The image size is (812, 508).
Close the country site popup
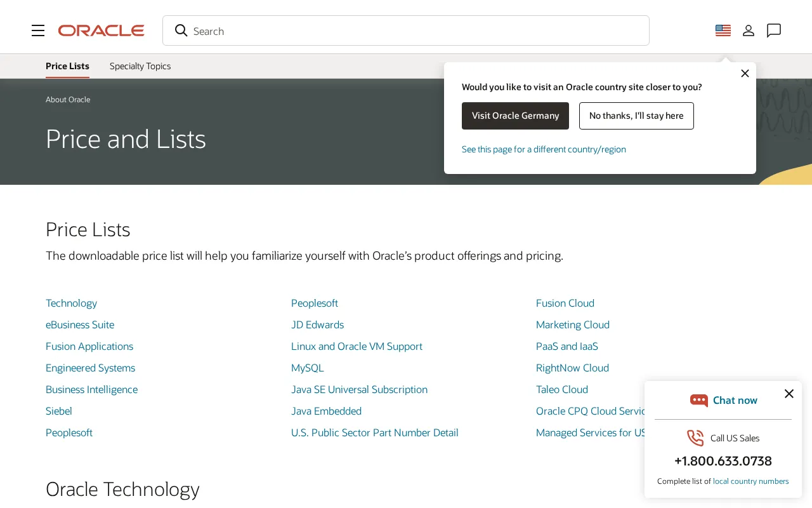point(745,74)
